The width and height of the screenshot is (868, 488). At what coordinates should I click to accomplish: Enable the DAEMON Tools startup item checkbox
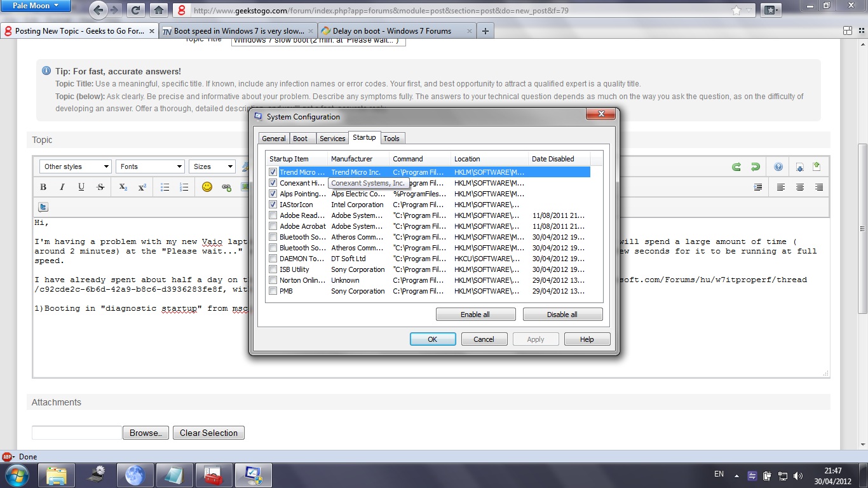[x=273, y=259]
